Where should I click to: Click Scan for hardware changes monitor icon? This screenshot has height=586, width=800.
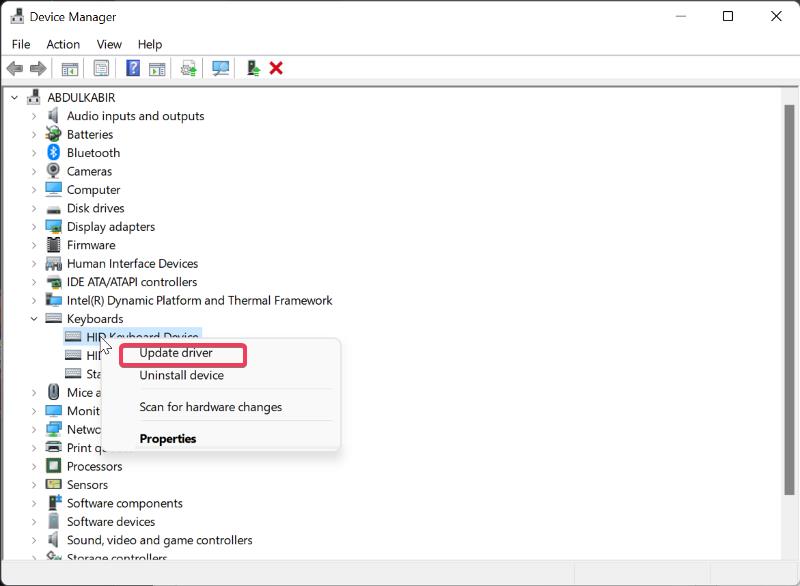coord(220,68)
